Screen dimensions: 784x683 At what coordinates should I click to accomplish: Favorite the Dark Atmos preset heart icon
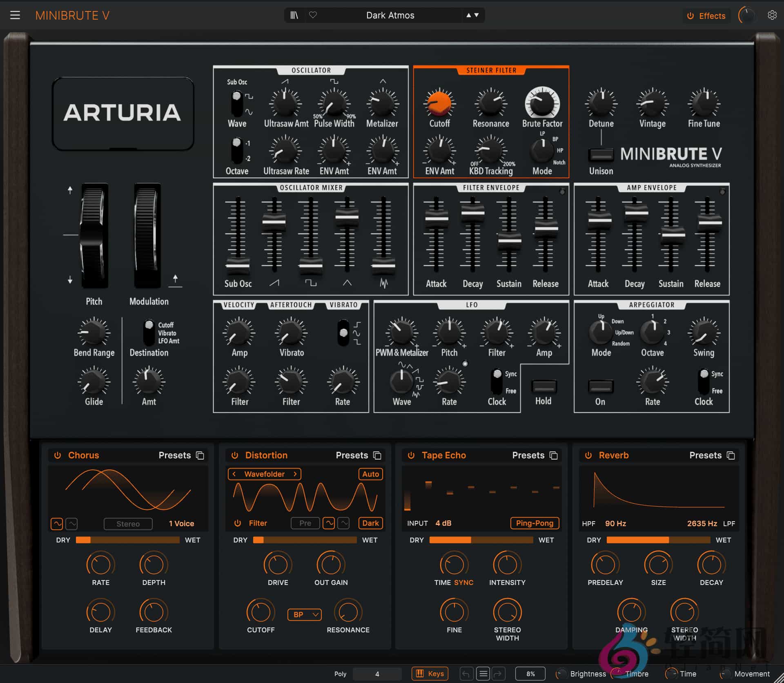click(313, 15)
